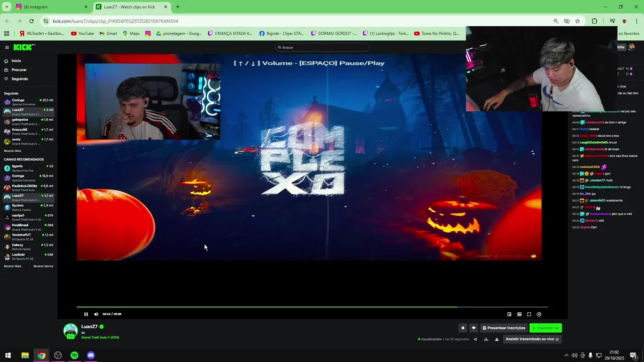Open gabepeixe channel in sidebar
The width and height of the screenshot is (644, 362).
[x=29, y=122]
